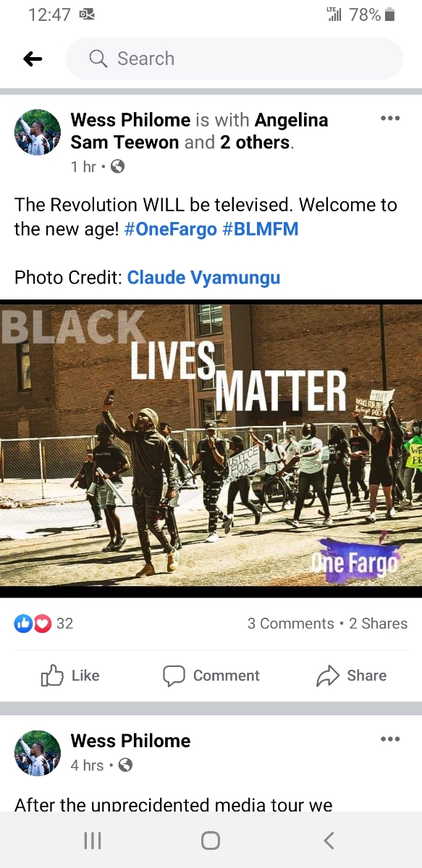Open the three-dot menu on second post
The height and width of the screenshot is (868, 422).
[389, 739]
